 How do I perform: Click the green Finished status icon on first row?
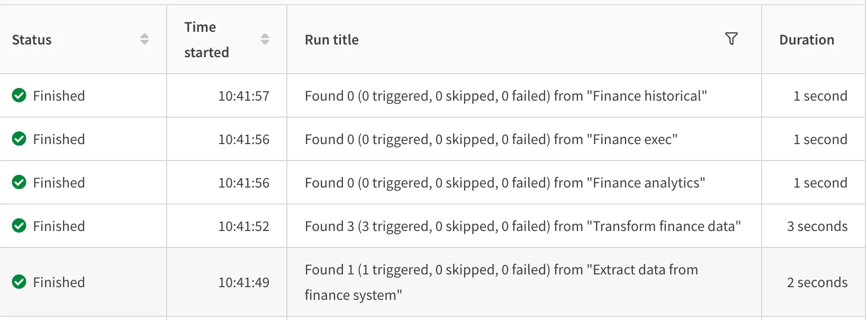(19, 95)
